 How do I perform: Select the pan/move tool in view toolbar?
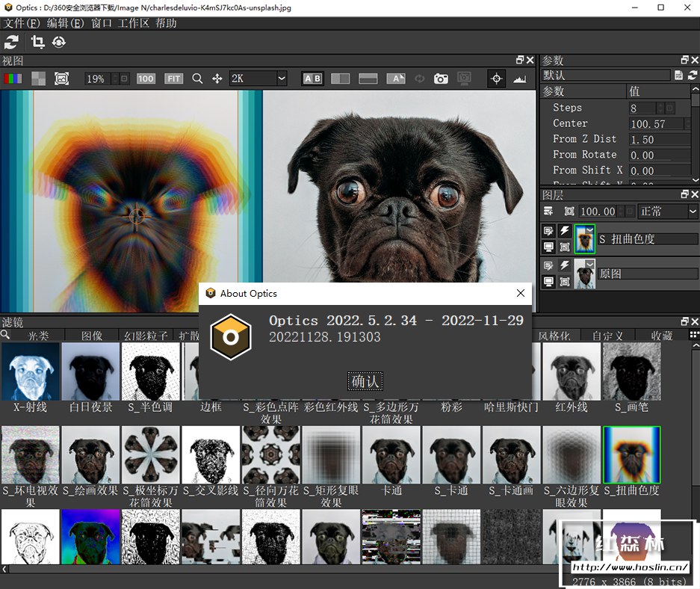coord(217,78)
